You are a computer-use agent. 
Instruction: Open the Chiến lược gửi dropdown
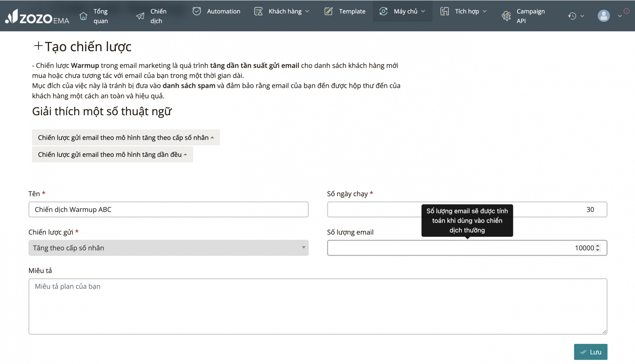coord(168,248)
